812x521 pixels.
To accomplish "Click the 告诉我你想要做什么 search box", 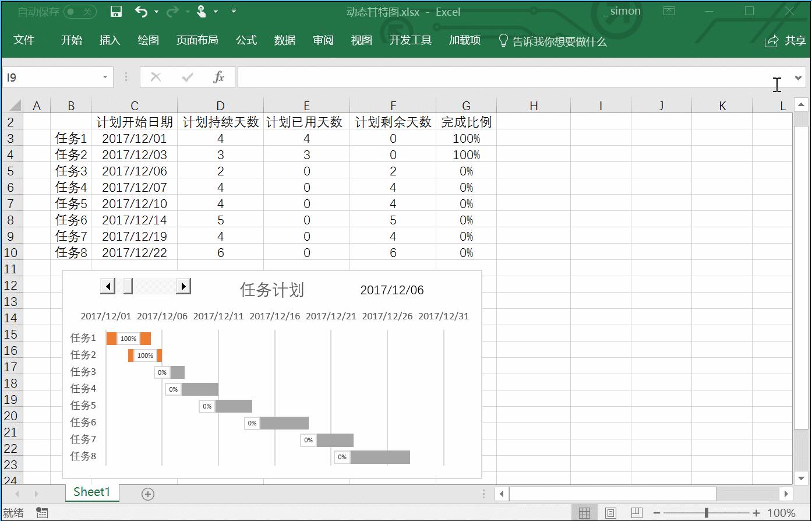I will 560,42.
